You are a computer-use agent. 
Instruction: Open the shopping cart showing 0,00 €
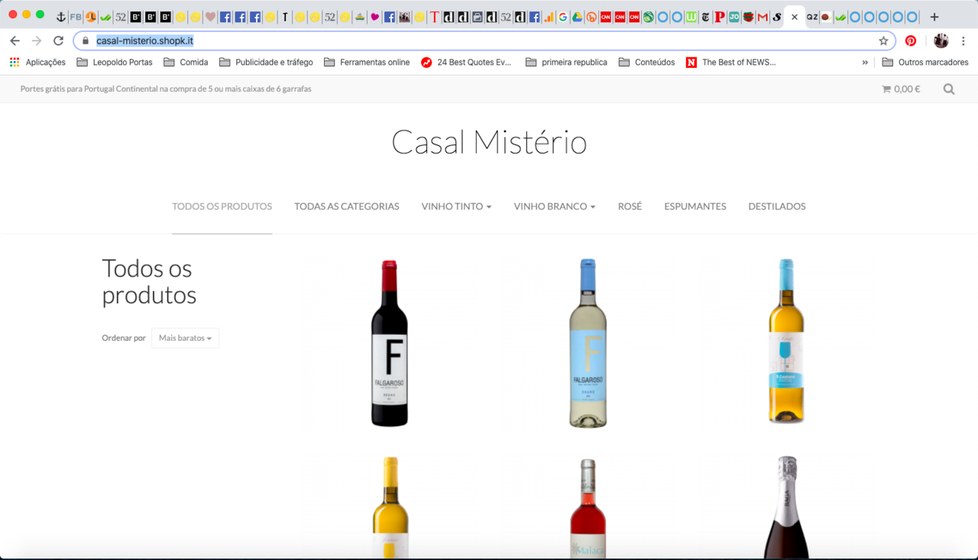coord(901,89)
